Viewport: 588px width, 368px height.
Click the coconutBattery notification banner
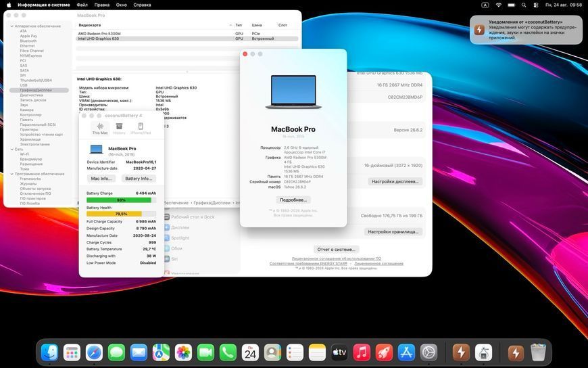[526, 30]
